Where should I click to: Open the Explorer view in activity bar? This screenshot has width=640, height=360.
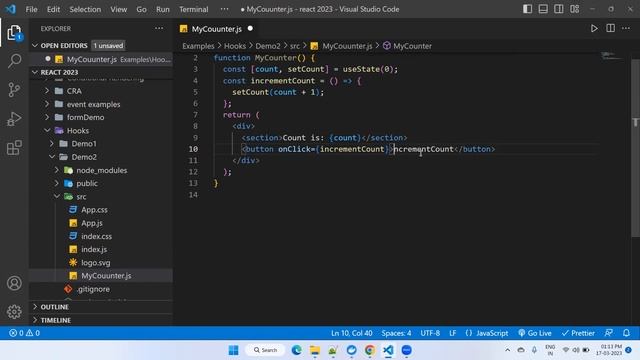(x=14, y=33)
